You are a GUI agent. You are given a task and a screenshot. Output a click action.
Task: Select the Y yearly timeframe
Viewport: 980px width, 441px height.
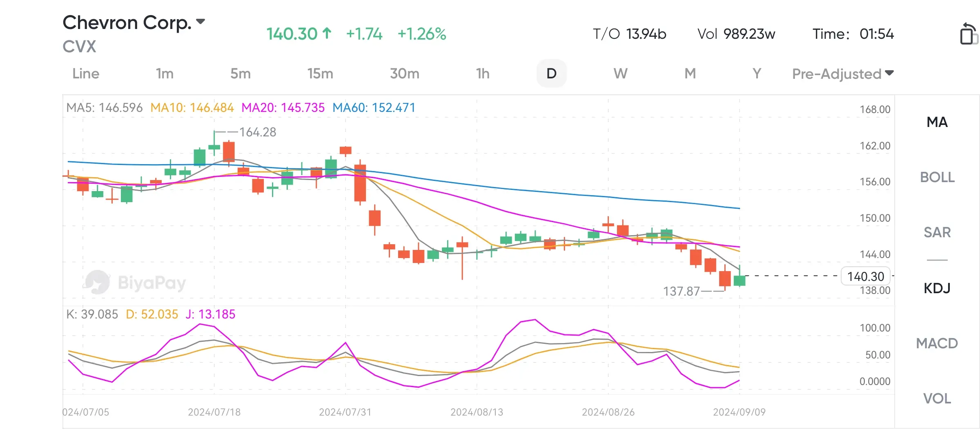[x=757, y=73]
